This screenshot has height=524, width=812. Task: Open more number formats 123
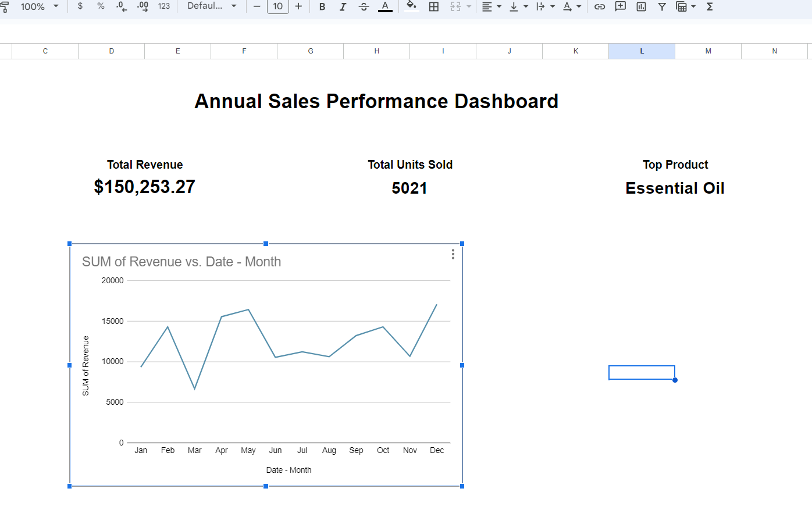click(x=164, y=6)
